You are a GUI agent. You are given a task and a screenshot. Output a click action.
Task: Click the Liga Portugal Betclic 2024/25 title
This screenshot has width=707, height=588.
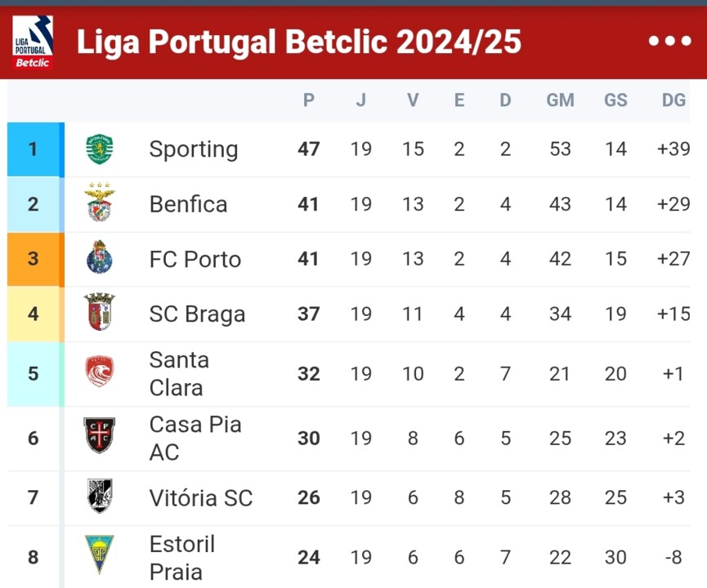point(299,42)
